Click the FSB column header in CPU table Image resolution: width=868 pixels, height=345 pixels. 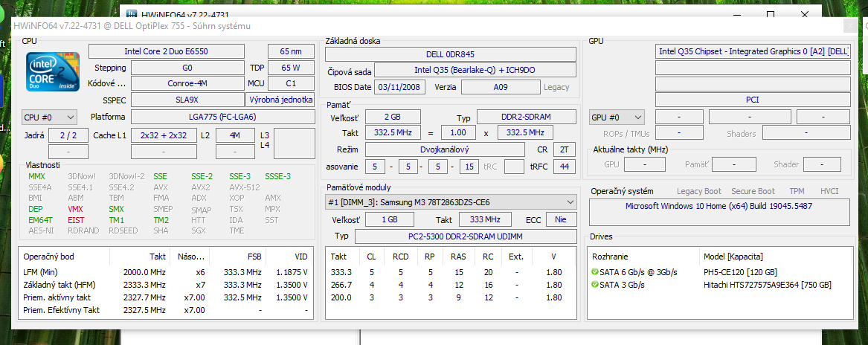coord(238,257)
